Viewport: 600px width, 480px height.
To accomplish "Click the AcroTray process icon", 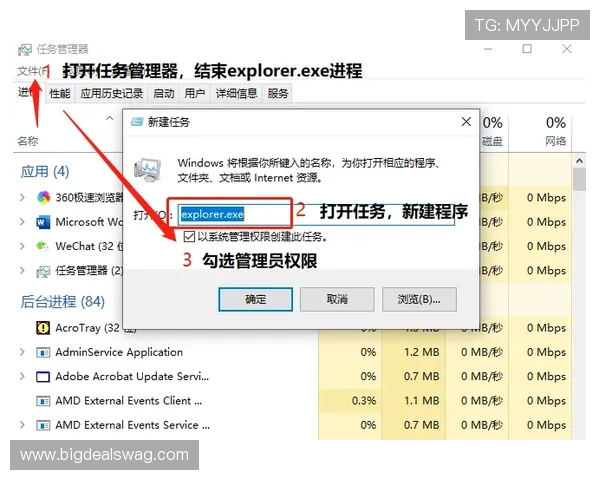I will click(43, 328).
